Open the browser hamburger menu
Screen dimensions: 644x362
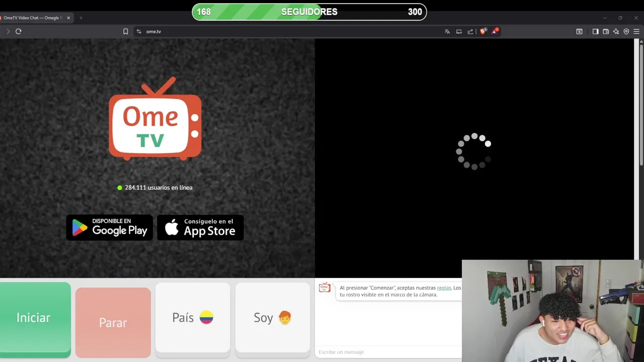[636, 31]
